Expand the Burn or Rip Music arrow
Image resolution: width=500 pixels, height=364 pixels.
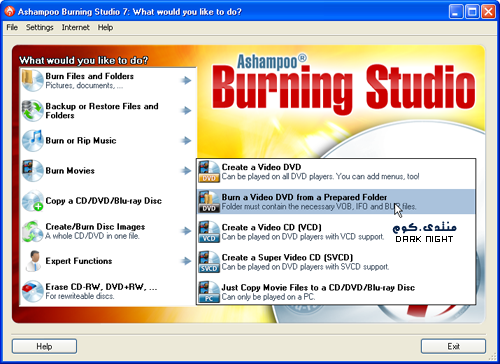(x=186, y=141)
